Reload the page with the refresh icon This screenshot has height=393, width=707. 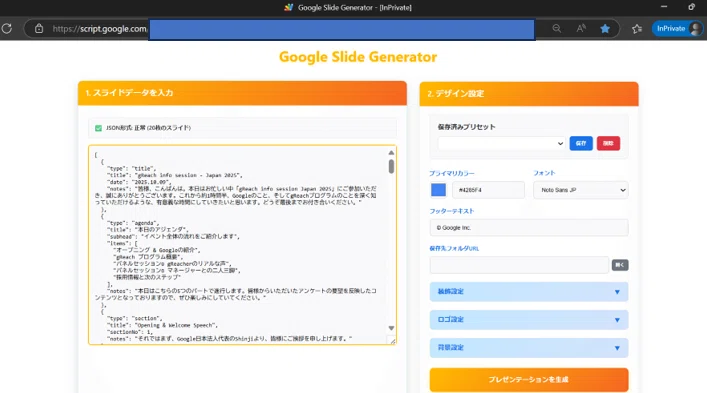pos(7,28)
